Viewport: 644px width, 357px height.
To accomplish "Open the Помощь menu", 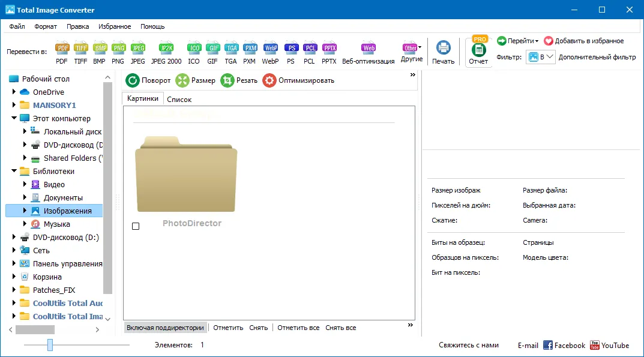I will (152, 26).
